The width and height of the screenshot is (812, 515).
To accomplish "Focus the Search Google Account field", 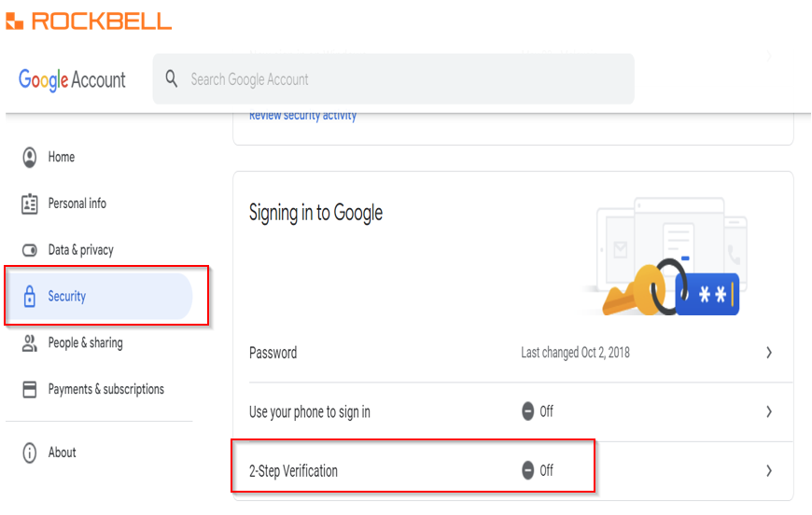I will tap(394, 79).
